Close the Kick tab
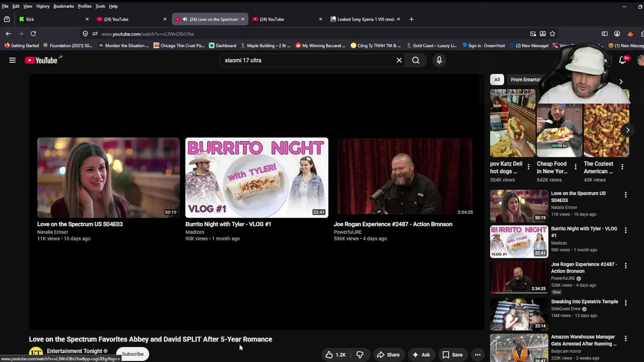Viewport: 644px width, 362px height. [87, 19]
